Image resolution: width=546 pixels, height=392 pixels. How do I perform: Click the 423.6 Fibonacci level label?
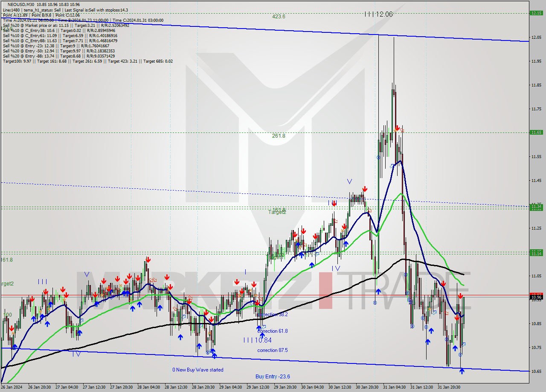coord(279,17)
